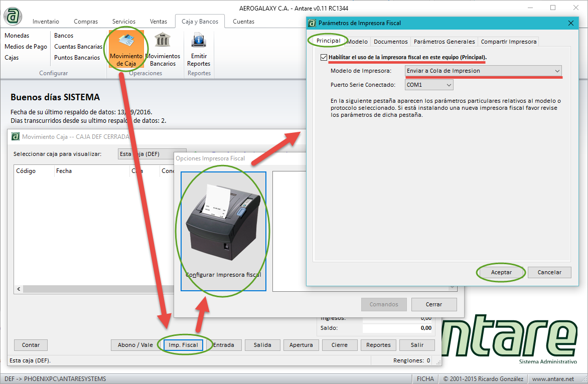This screenshot has height=384, width=588.
Task: Toggle the Habilitar impresora fiscal checkbox
Action: coord(324,57)
